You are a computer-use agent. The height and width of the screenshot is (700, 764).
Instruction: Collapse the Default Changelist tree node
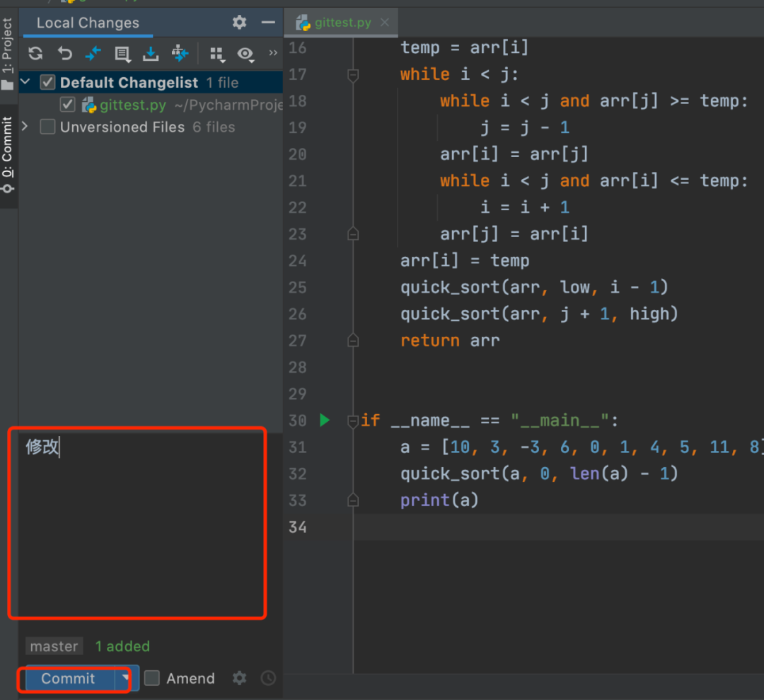click(25, 83)
